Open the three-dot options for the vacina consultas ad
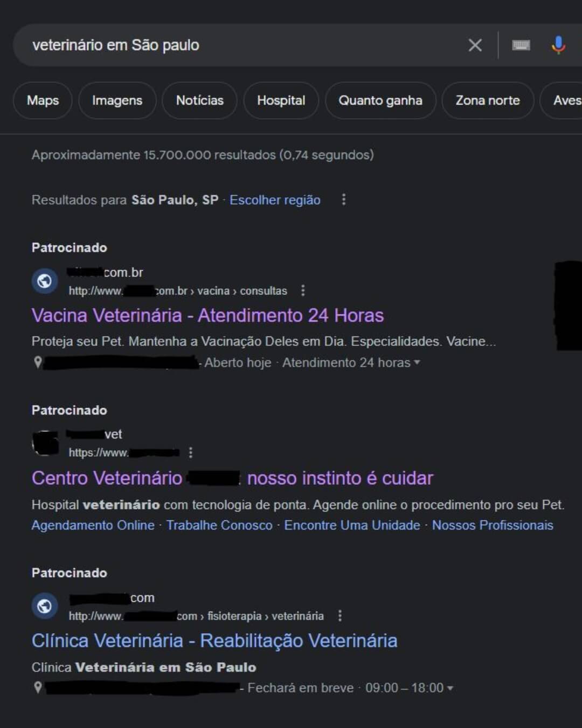Image resolution: width=582 pixels, height=728 pixels. coord(303,291)
